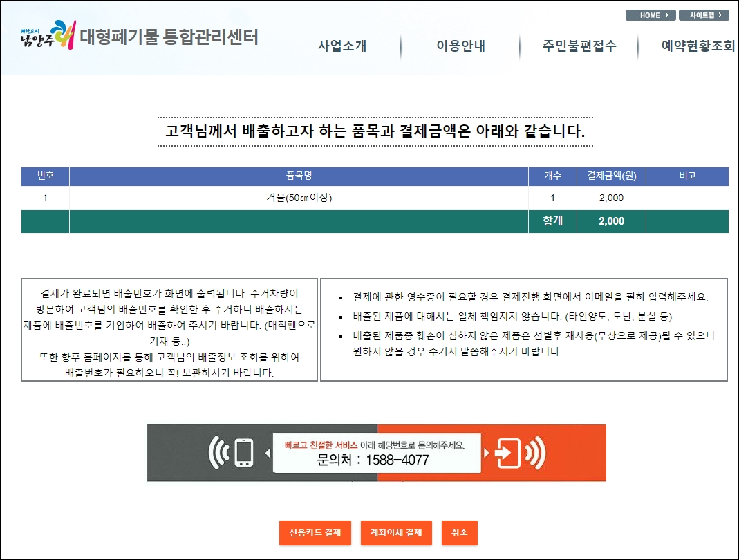
Task: Click the page heading about 품목과 결제금액
Action: click(x=375, y=131)
